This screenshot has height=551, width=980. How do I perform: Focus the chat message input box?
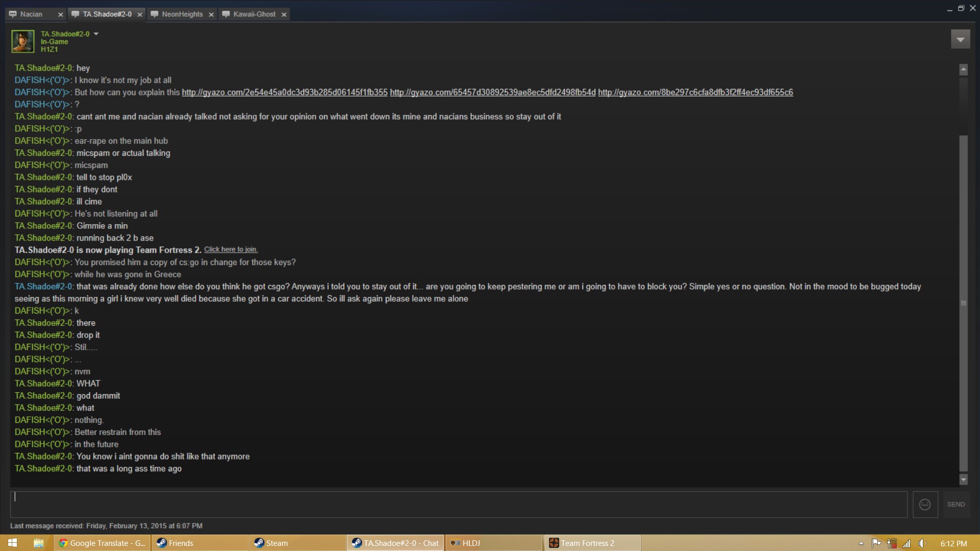click(459, 505)
